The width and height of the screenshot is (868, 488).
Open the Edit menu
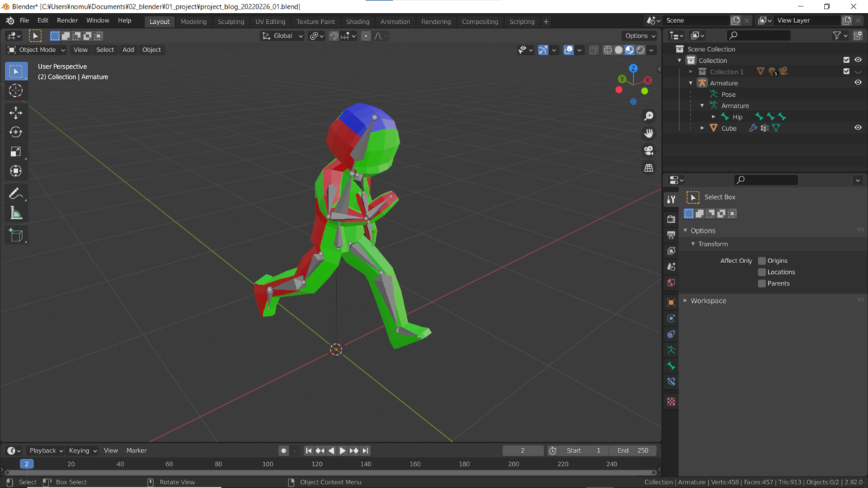43,21
